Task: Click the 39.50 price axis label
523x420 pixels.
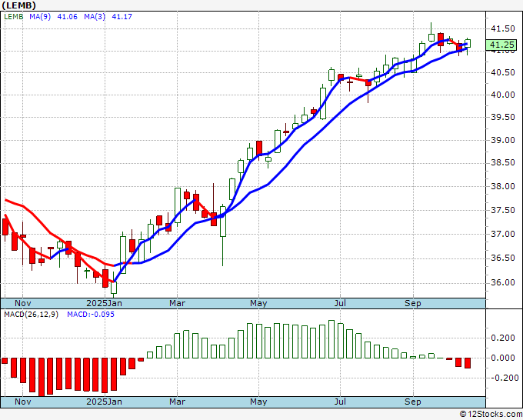Action: click(503, 117)
